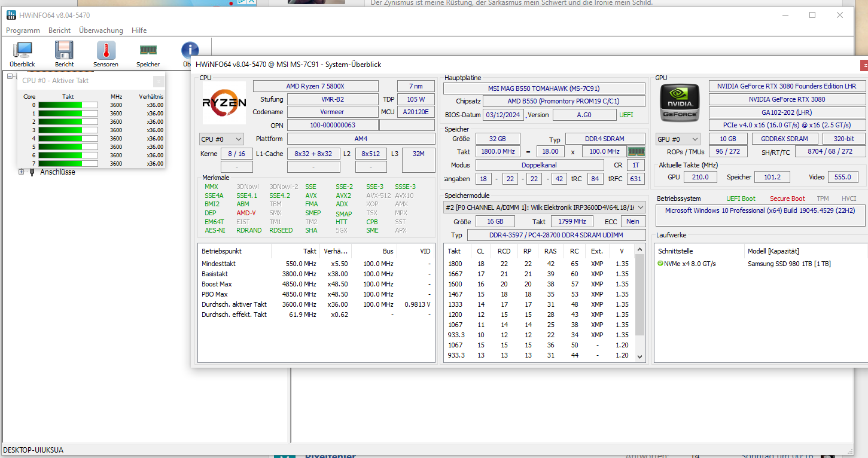This screenshot has width=868, height=458.
Task: Click the NVIDIA GeForce logo
Action: click(680, 103)
